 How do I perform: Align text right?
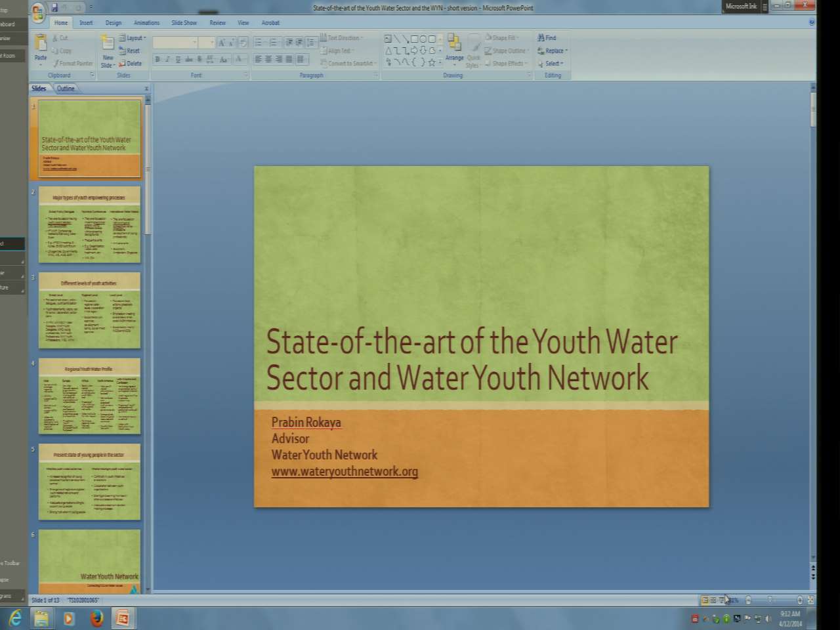point(279,59)
